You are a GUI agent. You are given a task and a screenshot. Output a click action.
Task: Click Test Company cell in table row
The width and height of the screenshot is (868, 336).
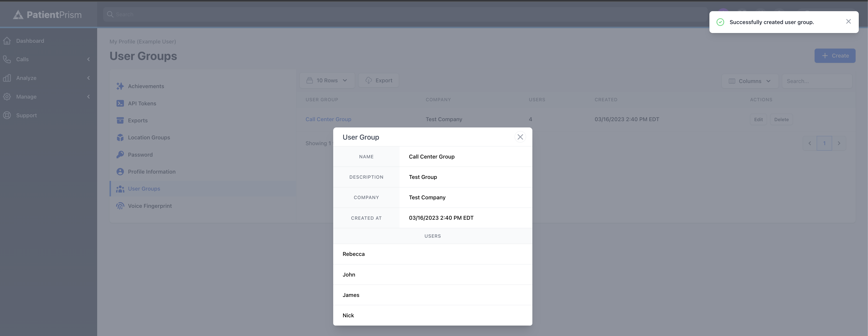[444, 119]
